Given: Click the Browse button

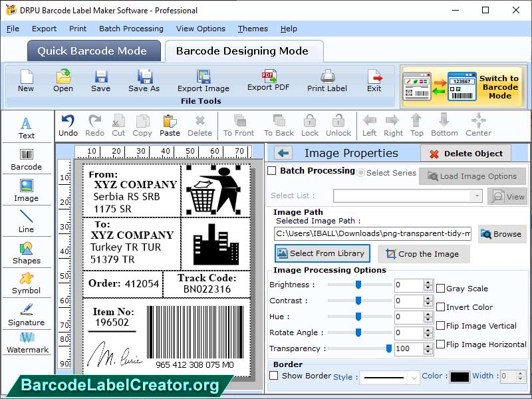Looking at the screenshot, I should pos(502,234).
